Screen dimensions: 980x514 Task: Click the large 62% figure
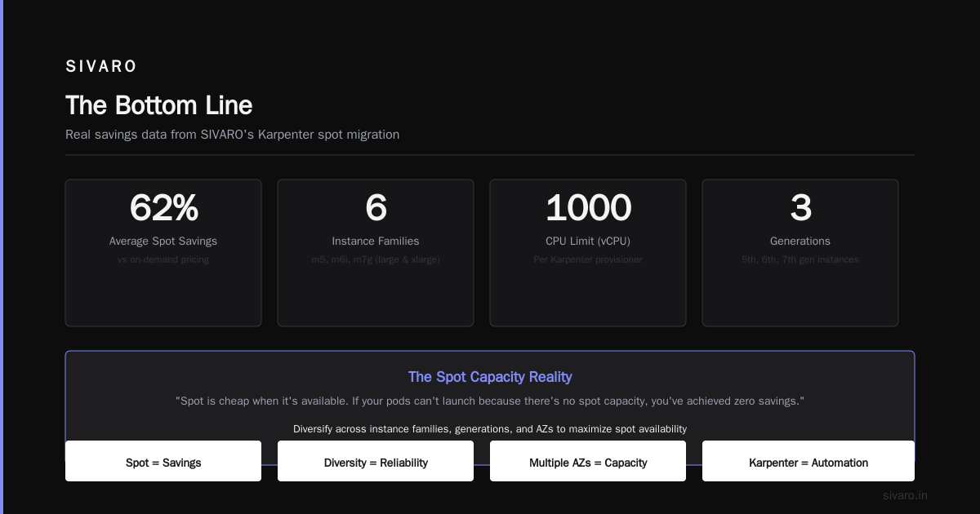(x=163, y=208)
